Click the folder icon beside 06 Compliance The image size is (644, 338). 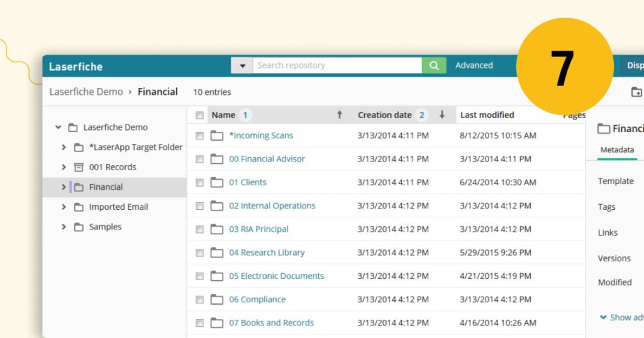click(x=217, y=300)
